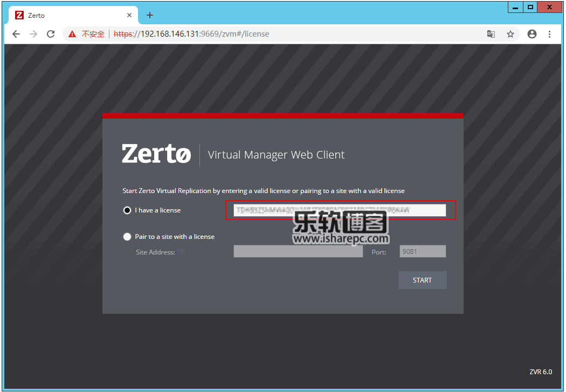Click the ZVR 6.0 version text
Viewport: 566px width, 392px height.
(x=541, y=372)
